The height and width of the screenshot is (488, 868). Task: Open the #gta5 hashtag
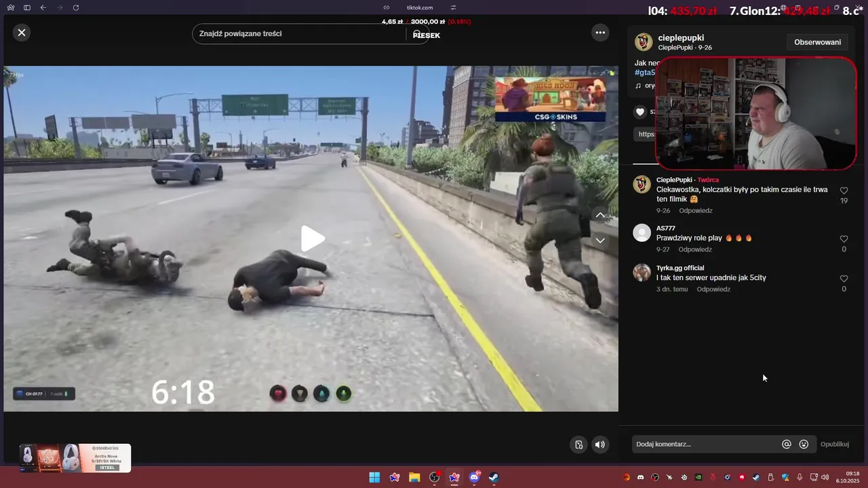644,73
